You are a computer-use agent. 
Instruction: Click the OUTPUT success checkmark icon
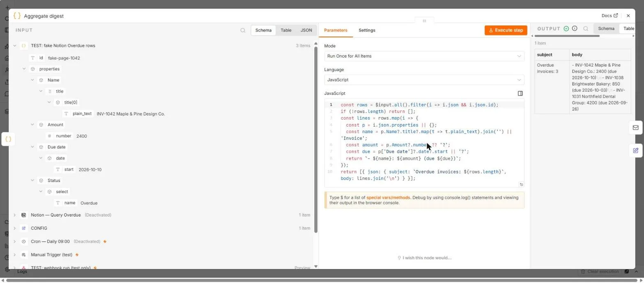[x=566, y=28]
